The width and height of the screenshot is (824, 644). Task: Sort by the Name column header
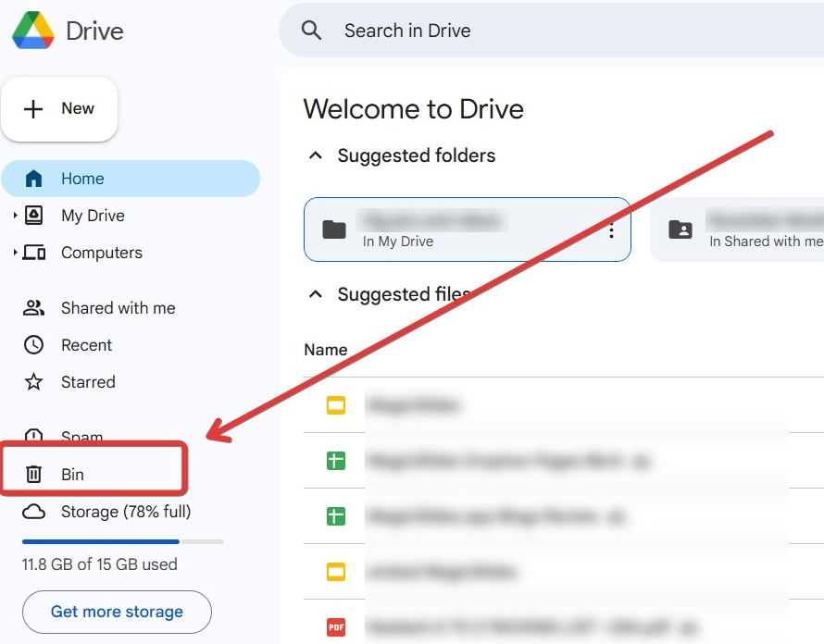[325, 350]
